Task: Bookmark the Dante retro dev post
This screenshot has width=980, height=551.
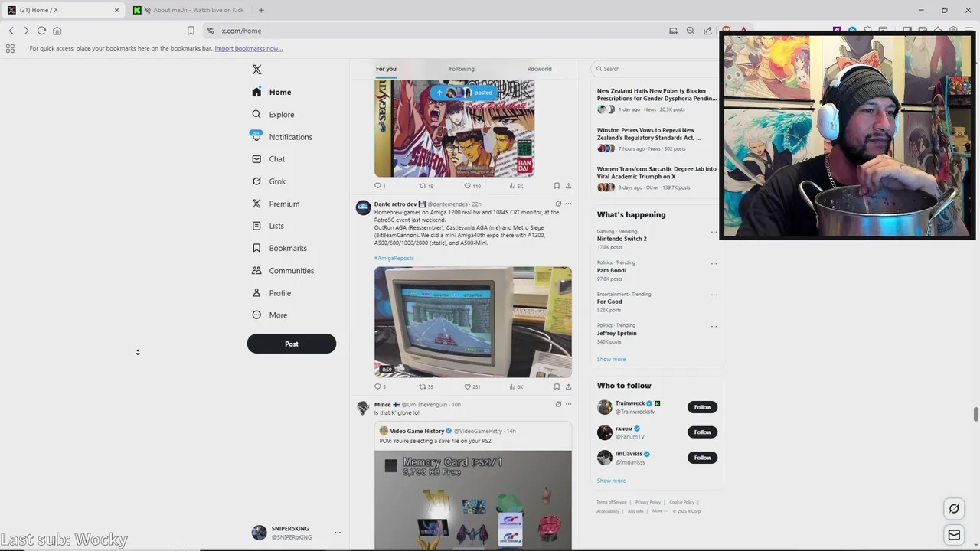Action: click(x=557, y=387)
